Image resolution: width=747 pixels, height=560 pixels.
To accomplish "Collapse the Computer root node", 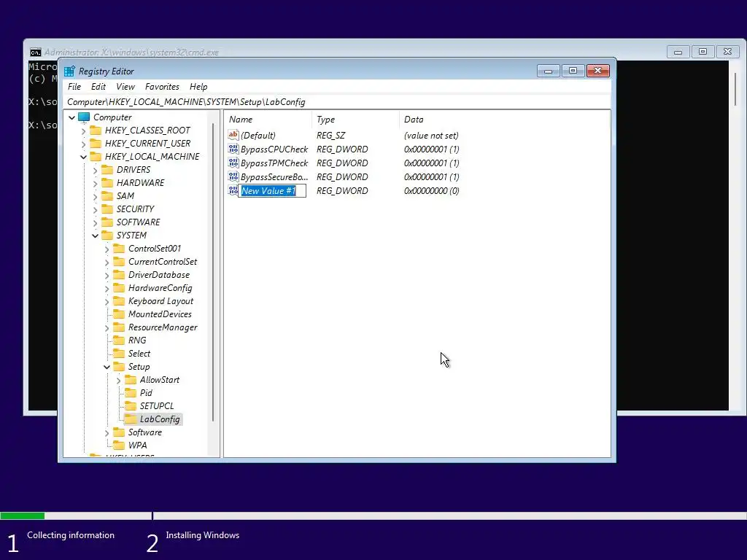I will [72, 117].
